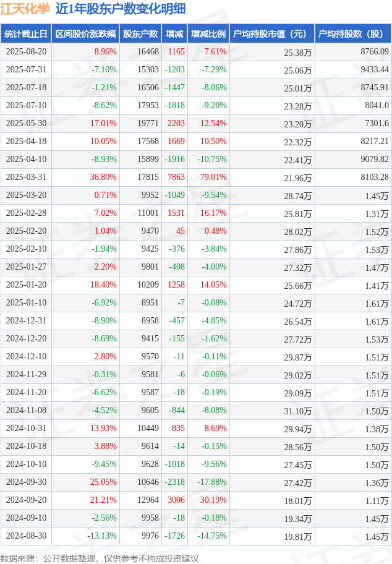The image size is (392, 564).
Task: Click the 36.80% price change value
Action: (103, 177)
